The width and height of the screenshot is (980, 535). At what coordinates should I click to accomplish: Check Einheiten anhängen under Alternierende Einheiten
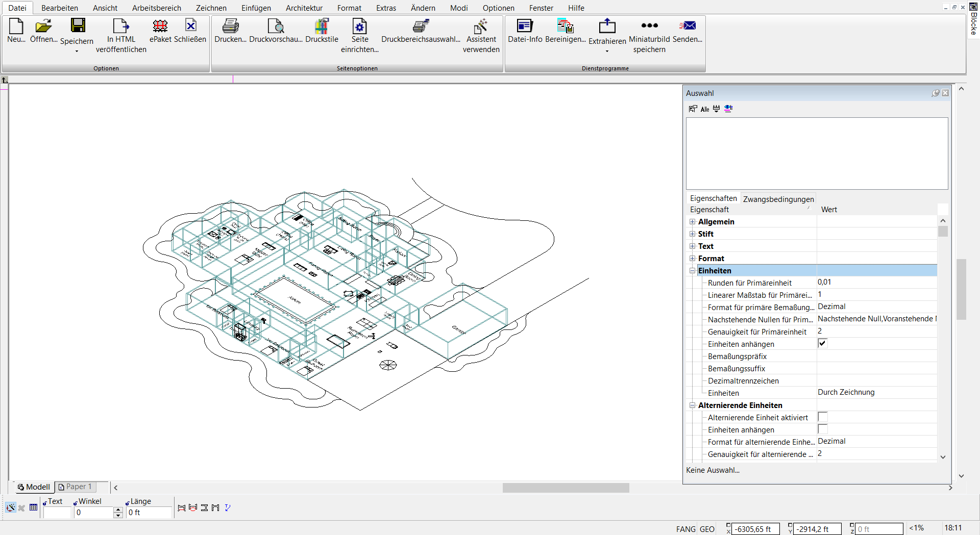pos(822,429)
